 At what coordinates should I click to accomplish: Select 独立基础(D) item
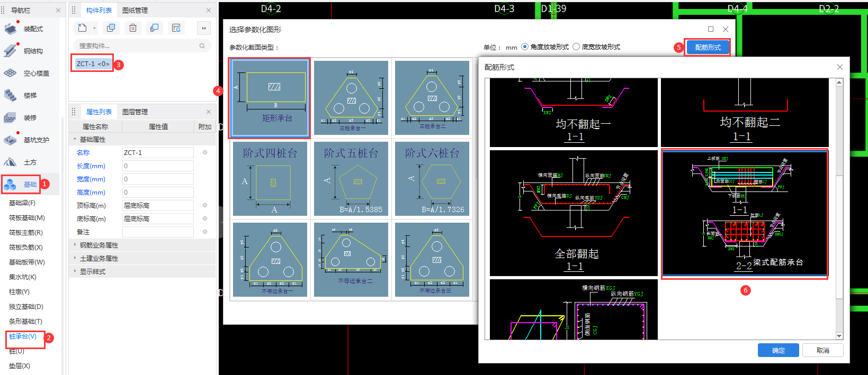[26, 306]
